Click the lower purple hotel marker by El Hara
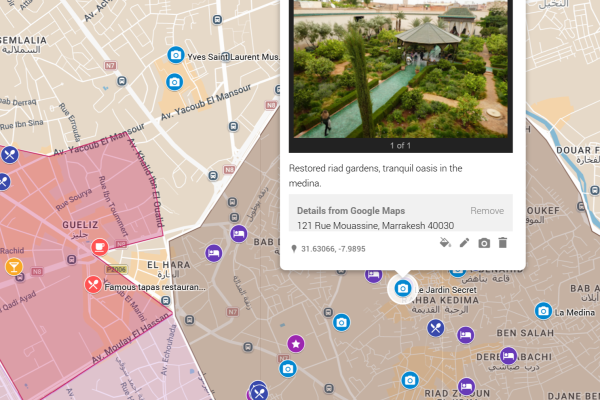 pyautogui.click(x=214, y=253)
